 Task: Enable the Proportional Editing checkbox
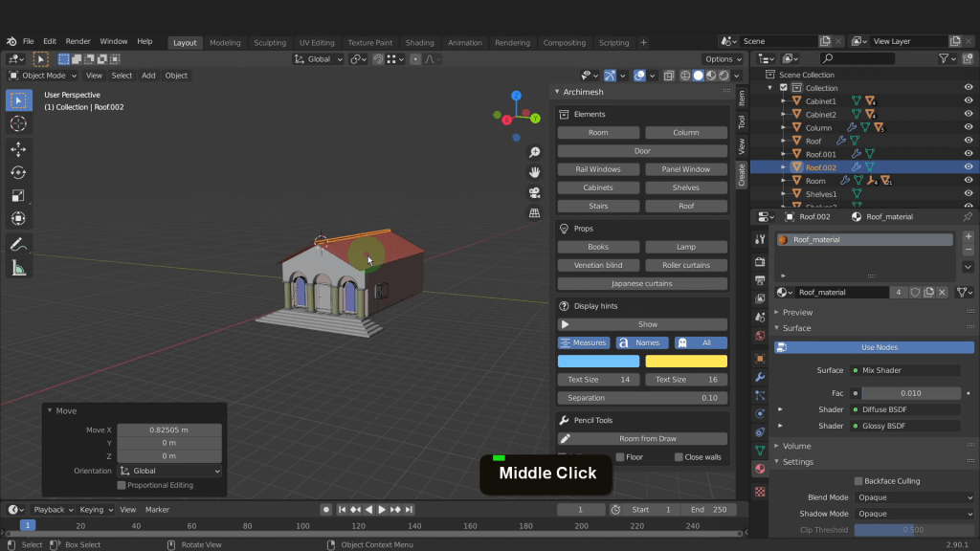(122, 485)
